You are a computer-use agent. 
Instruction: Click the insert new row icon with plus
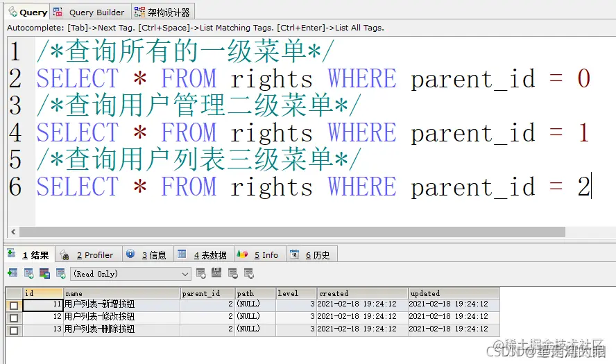coord(200,273)
